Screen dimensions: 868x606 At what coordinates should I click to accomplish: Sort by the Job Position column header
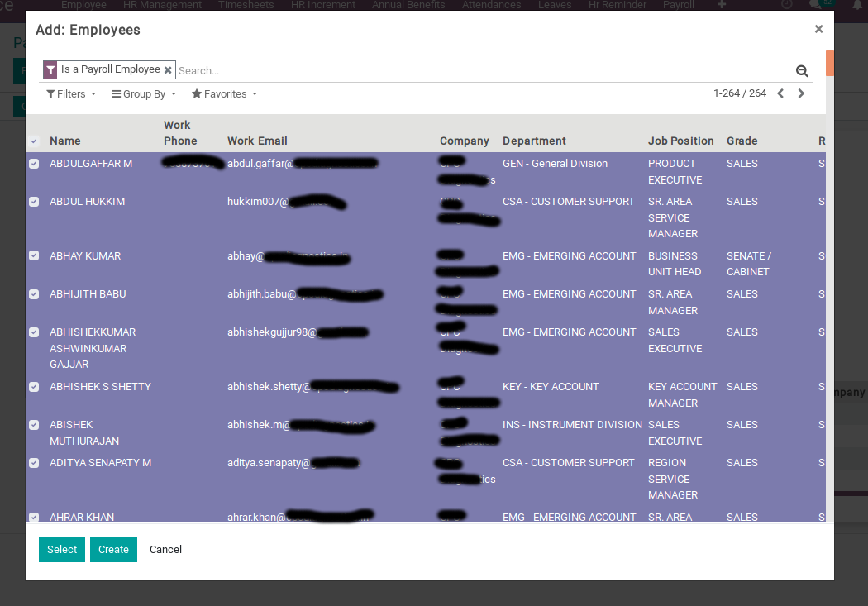tap(680, 141)
